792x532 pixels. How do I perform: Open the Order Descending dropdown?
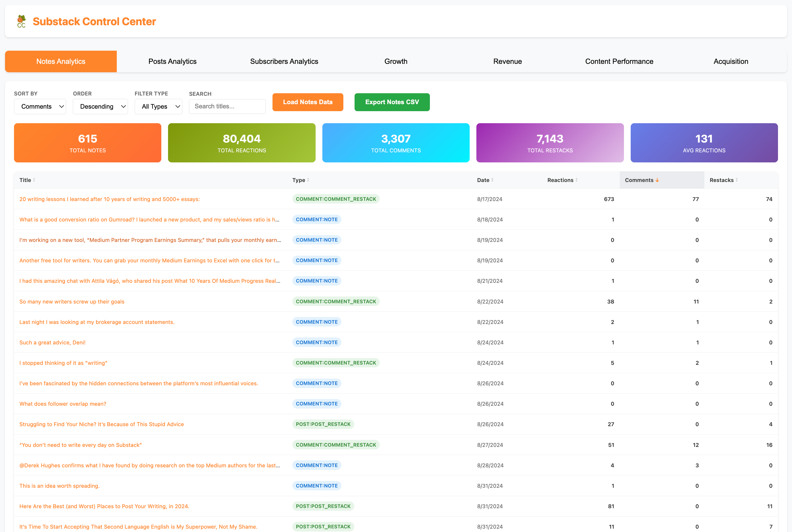[x=101, y=106]
